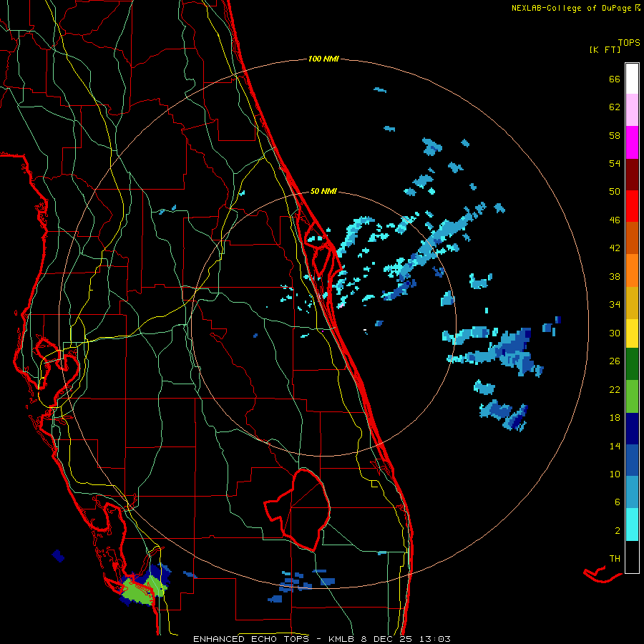
Task: Click the 18 legend value
Action: (615, 418)
